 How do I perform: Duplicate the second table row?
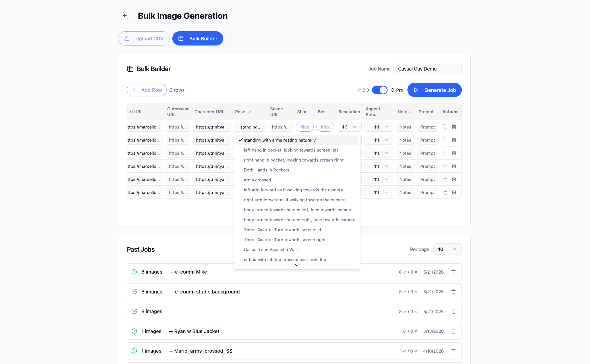click(445, 140)
